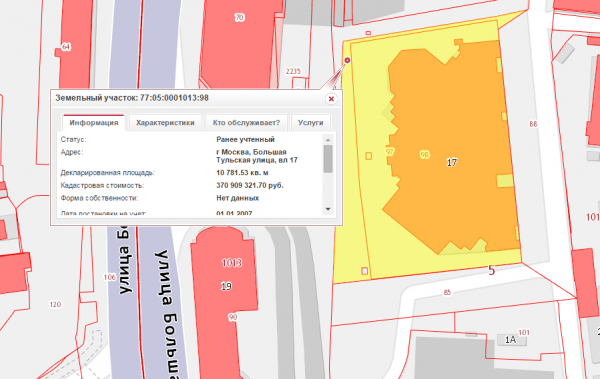This screenshot has width=600, height=379.
Task: Click the scrollbar up arrow in popup
Action: 328,140
